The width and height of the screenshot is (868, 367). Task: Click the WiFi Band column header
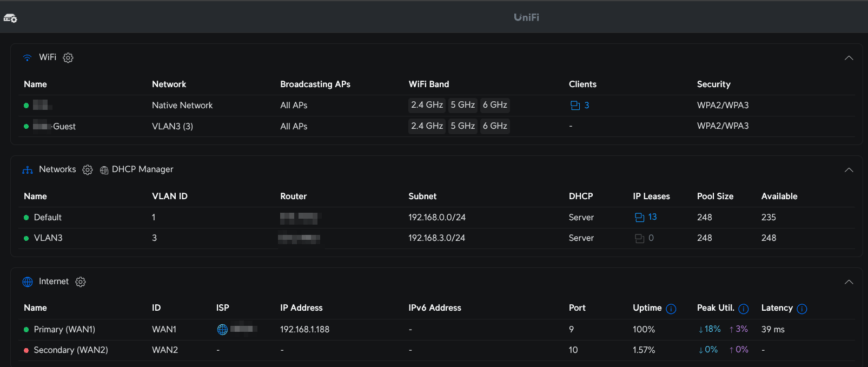pyautogui.click(x=428, y=84)
